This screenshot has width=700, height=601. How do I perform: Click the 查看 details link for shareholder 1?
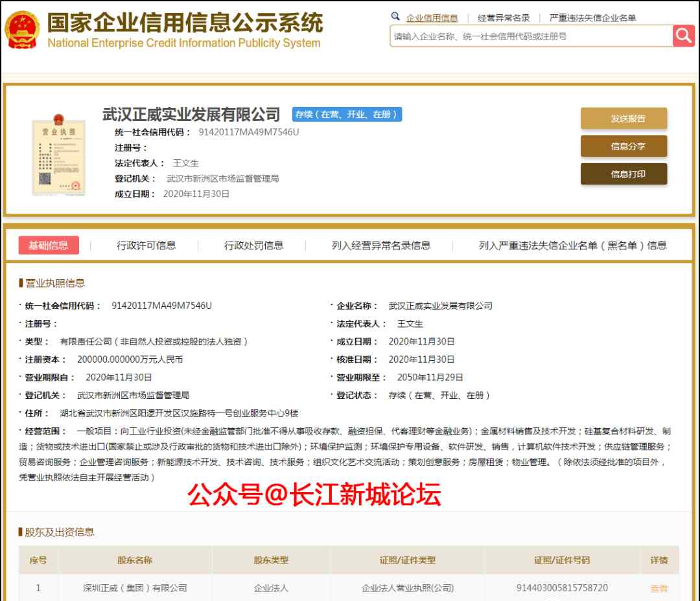pyautogui.click(x=659, y=589)
